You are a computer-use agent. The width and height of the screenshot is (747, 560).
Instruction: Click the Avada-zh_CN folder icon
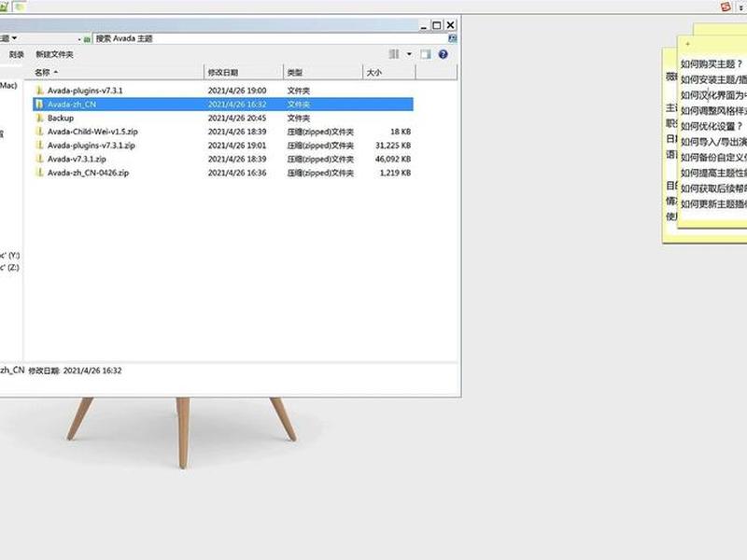pos(39,105)
